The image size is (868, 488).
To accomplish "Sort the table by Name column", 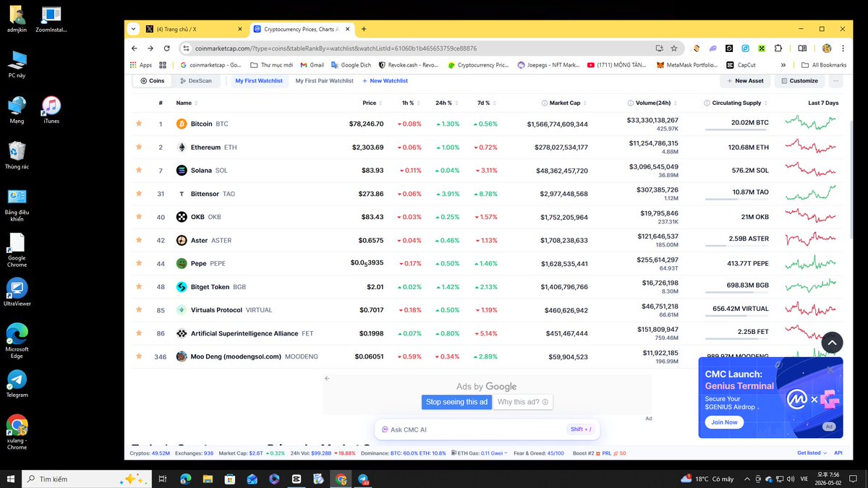I will [x=186, y=103].
